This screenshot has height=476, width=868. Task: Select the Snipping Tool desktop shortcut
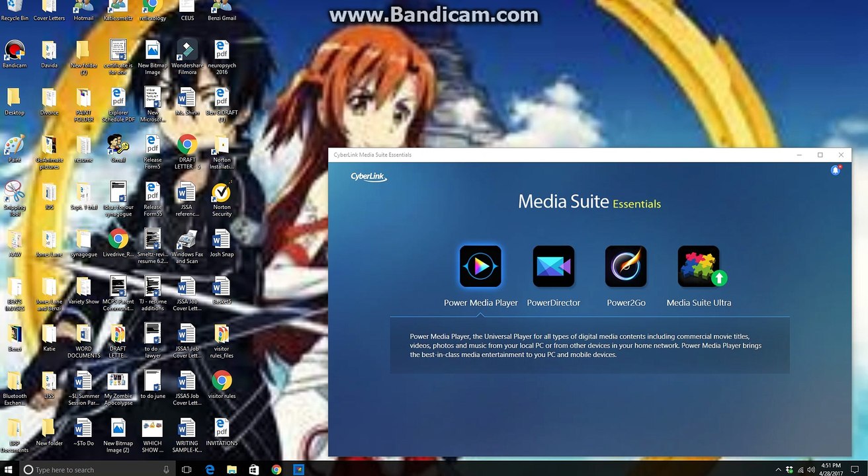point(15,199)
